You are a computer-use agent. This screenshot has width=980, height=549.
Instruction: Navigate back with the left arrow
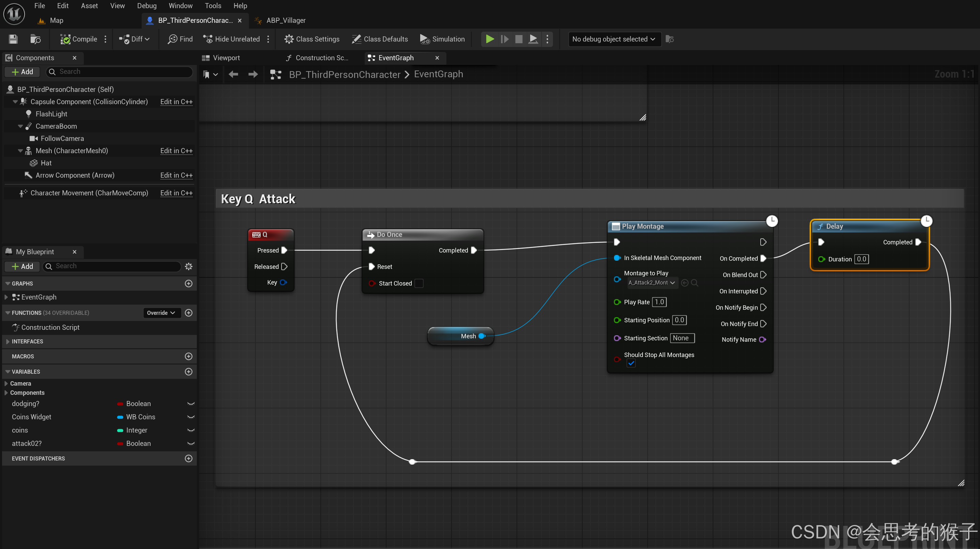pyautogui.click(x=233, y=74)
